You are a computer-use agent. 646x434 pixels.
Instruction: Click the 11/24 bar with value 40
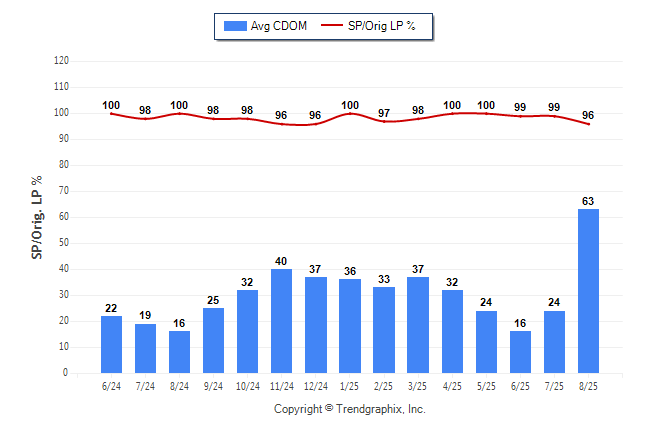281,321
